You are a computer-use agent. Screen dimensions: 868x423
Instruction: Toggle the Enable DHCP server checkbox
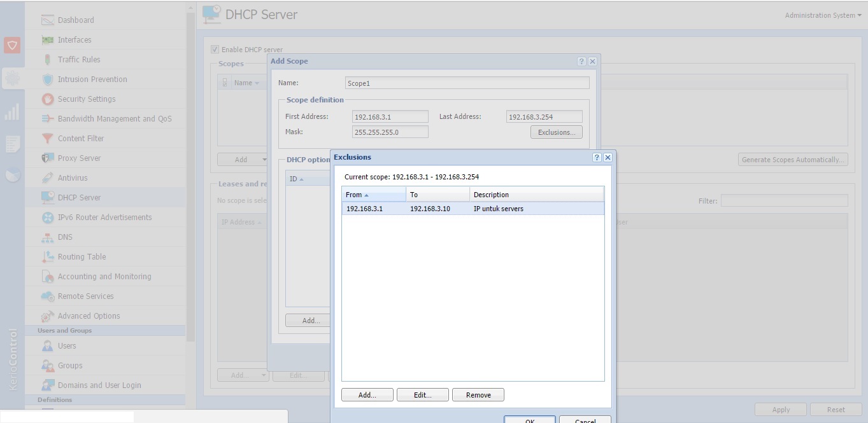[x=215, y=49]
